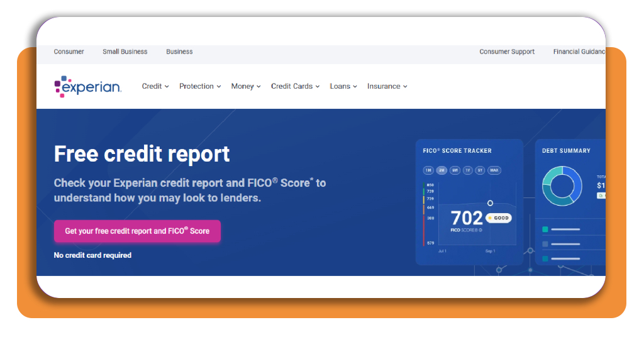
Task: Select the 6M range in score tracker
Action: click(x=455, y=170)
